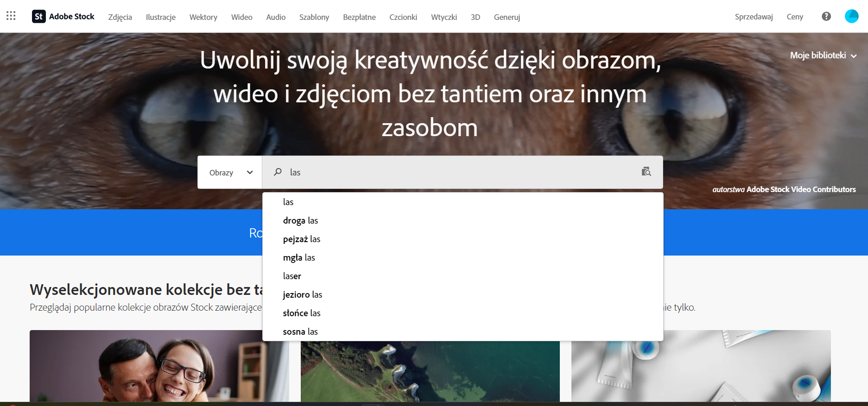Viewport: 868px width, 406px height.
Task: Open the 3D menu item
Action: (475, 17)
